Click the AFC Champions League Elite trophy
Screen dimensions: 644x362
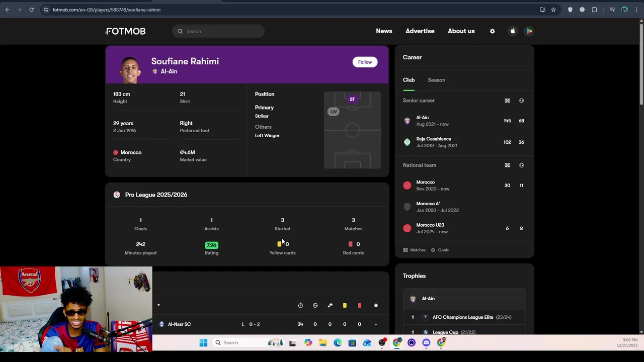[464, 317]
